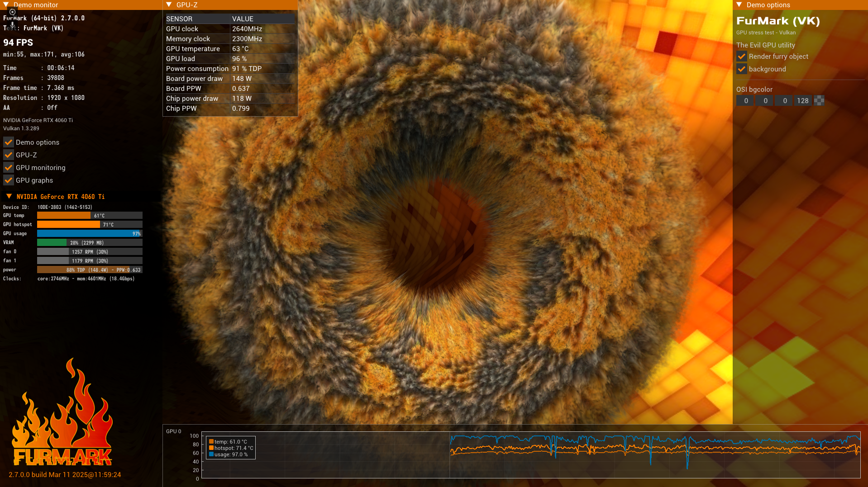The height and width of the screenshot is (487, 868).
Task: Uncheck the Demo options checkbox
Action: 8,142
